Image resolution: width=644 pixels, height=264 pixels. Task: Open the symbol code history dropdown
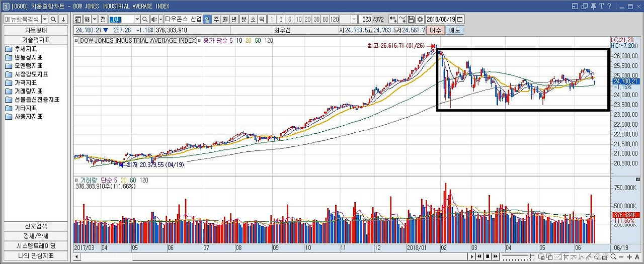pos(137,19)
